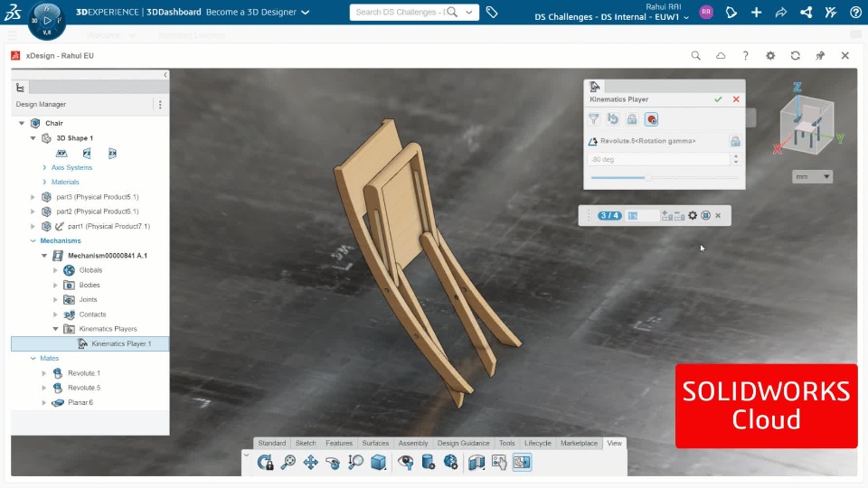This screenshot has width=868, height=488.
Task: Activate the pan view tool
Action: (x=310, y=462)
